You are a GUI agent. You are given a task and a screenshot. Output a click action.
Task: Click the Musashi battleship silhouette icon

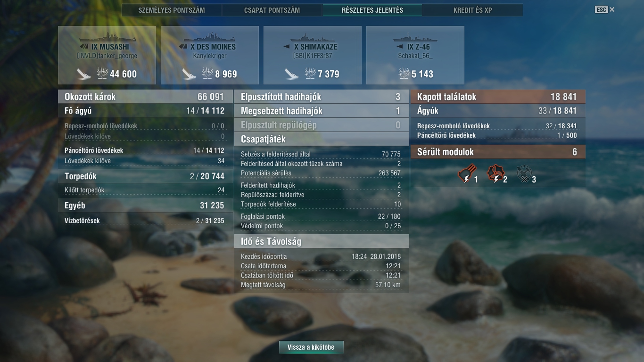click(x=107, y=38)
